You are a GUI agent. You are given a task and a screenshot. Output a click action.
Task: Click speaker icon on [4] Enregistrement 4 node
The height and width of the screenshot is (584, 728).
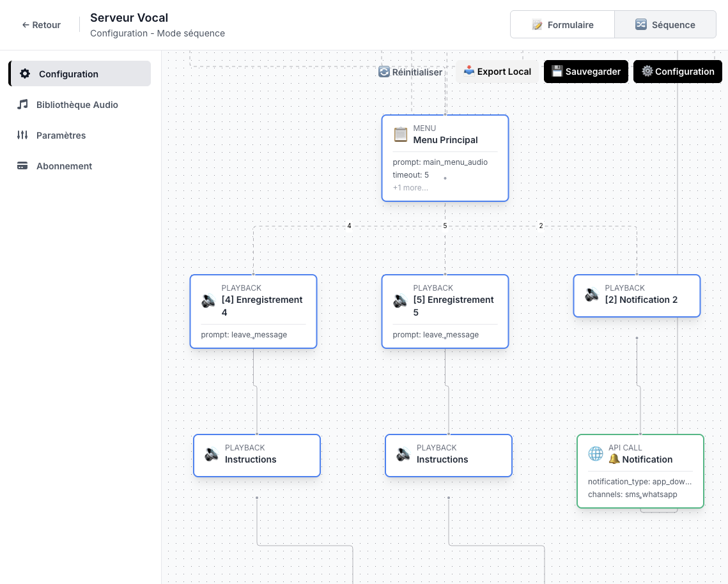click(208, 301)
